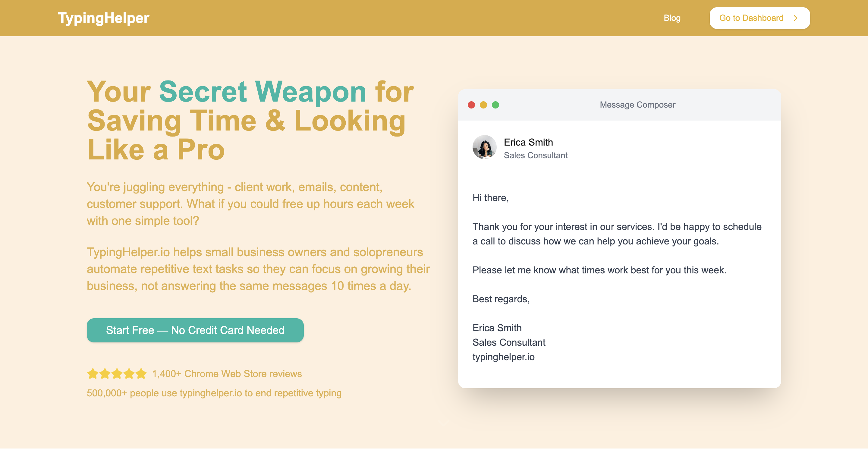Click the Go to Dashboard button
The height and width of the screenshot is (469, 868).
(x=759, y=18)
